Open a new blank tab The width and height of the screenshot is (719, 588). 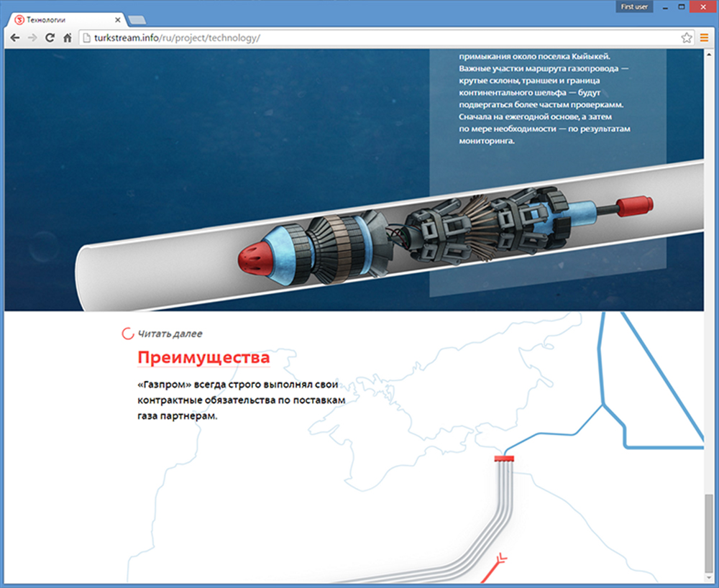coord(137,19)
